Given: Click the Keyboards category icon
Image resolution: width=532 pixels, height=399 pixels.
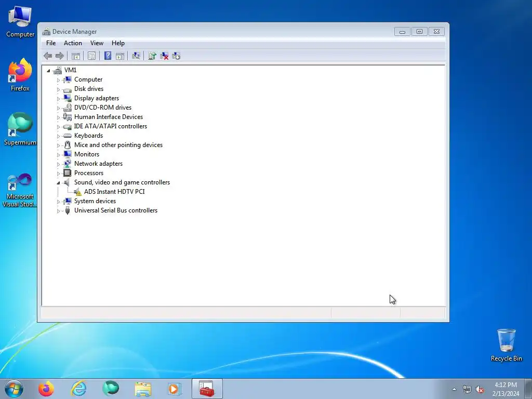Looking at the screenshot, I should [x=68, y=136].
